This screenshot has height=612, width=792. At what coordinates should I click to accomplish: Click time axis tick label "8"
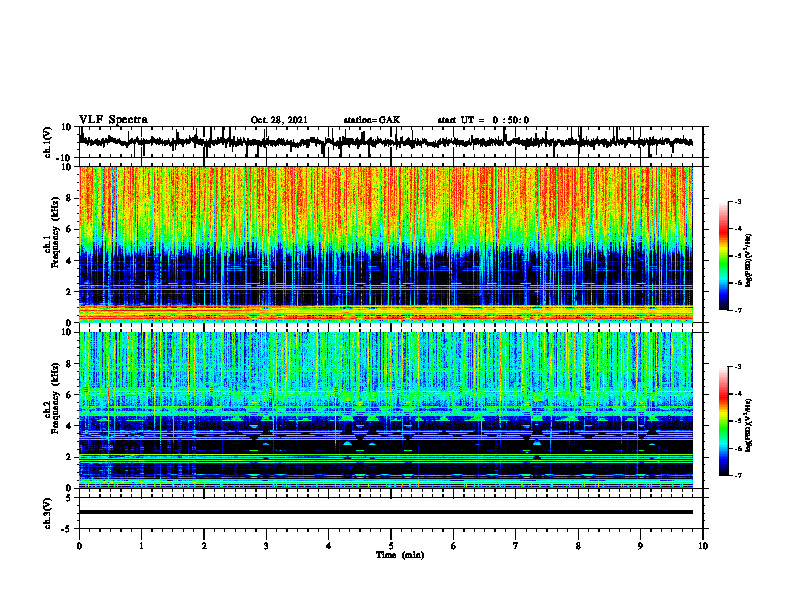(x=578, y=546)
